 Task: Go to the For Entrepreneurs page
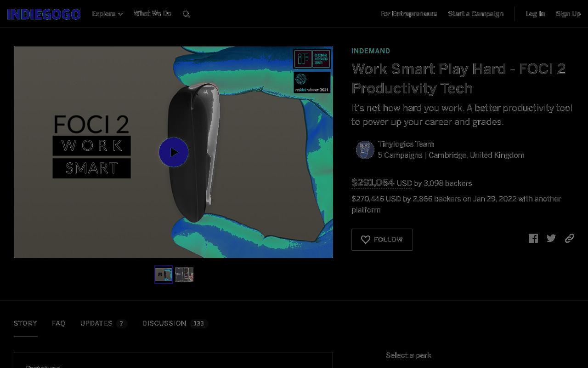click(408, 14)
